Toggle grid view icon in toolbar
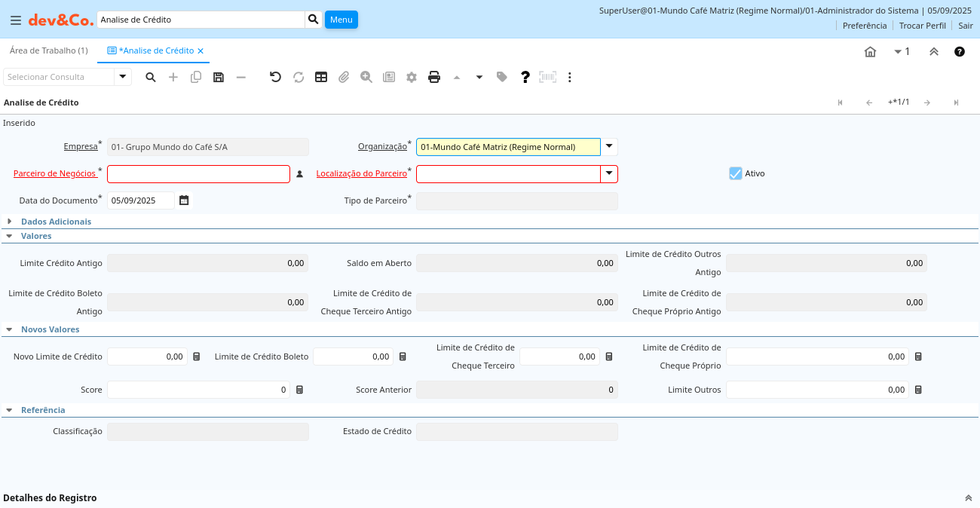 (x=321, y=77)
